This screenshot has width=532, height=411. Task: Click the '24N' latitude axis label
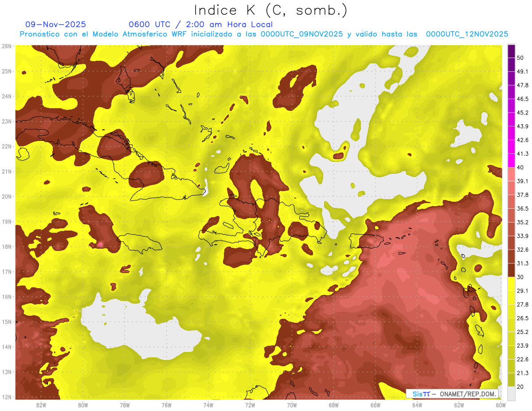coord(7,96)
